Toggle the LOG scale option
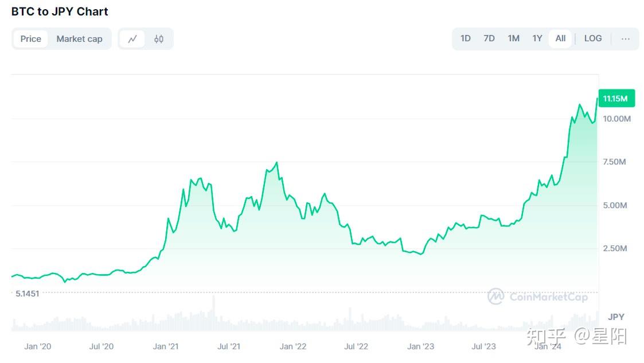The height and width of the screenshot is (363, 644). [592, 38]
